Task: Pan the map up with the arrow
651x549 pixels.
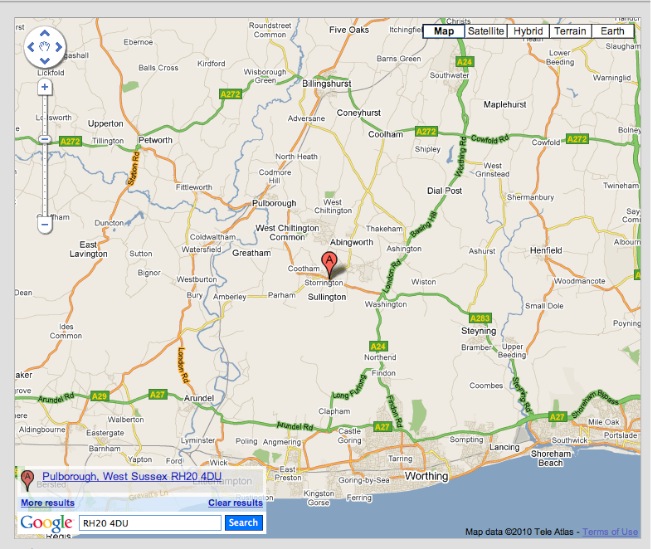Action: pyautogui.click(x=45, y=34)
